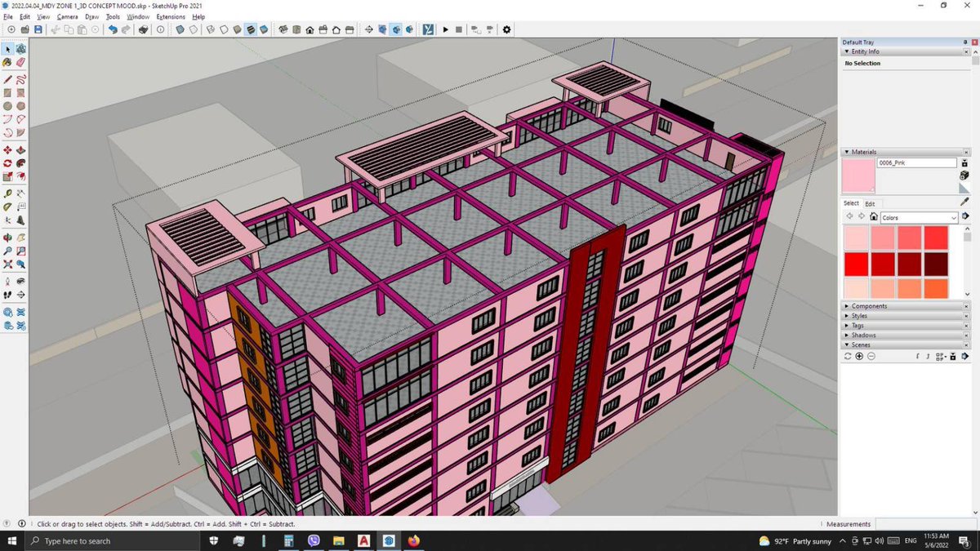Open the File menu
Viewport: 980px width, 551px height.
click(x=7, y=16)
